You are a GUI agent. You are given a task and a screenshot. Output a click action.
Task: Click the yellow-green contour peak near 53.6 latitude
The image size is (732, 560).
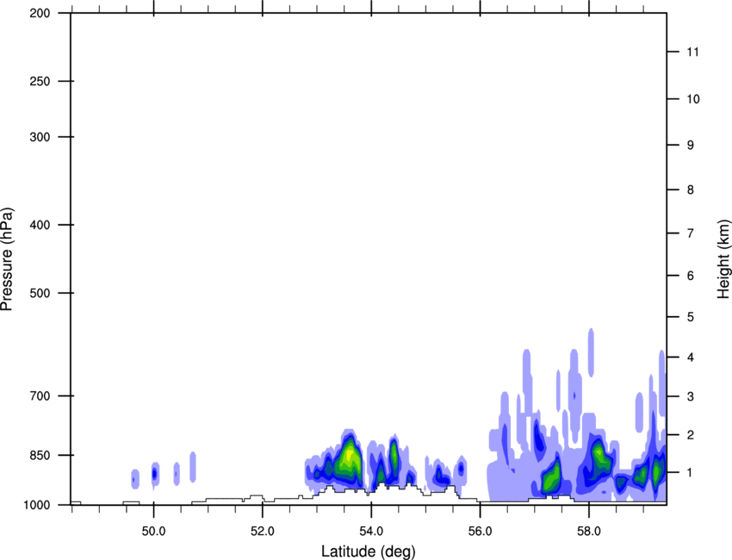tap(349, 457)
